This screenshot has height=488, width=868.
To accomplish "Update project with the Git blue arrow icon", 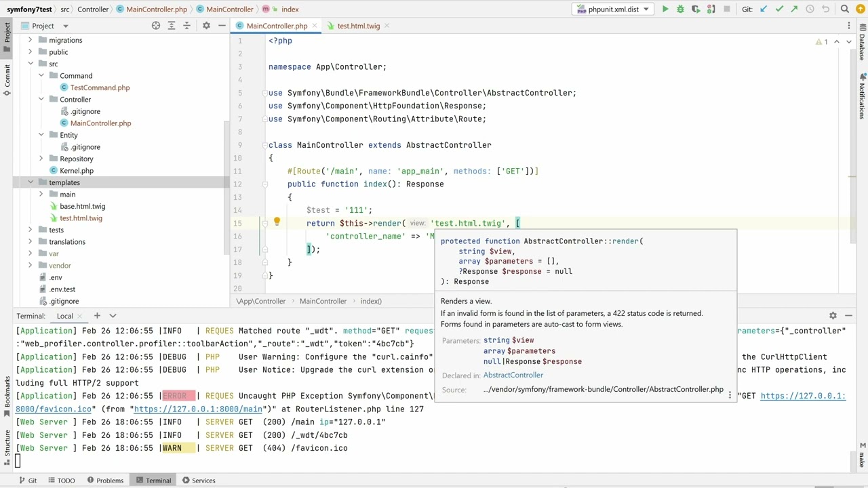I will click(x=764, y=9).
